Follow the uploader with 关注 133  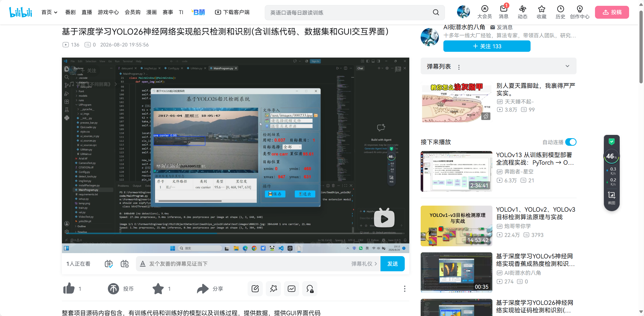[487, 46]
